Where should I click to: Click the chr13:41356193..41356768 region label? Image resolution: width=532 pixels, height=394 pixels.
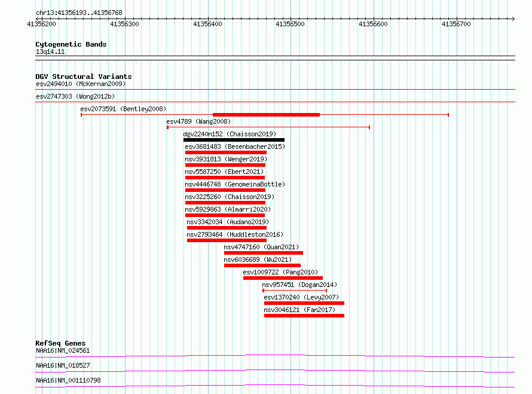(79, 13)
